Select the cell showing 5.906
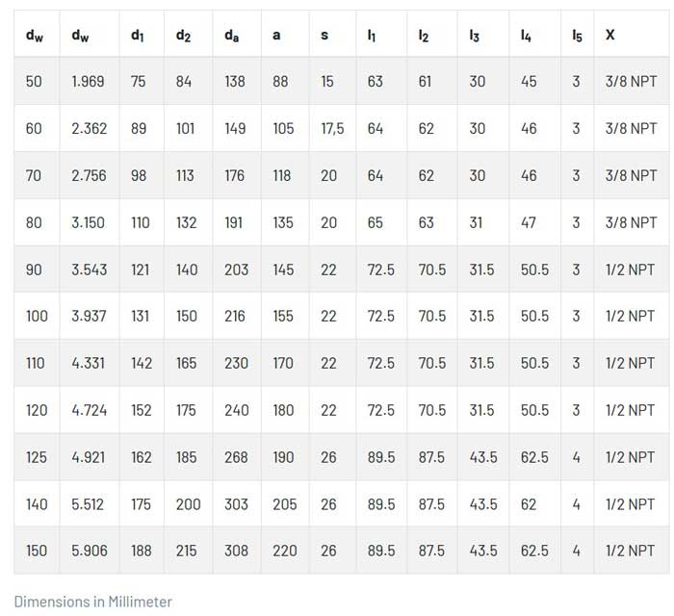Viewport: 674px width, 616px height. pos(90,551)
